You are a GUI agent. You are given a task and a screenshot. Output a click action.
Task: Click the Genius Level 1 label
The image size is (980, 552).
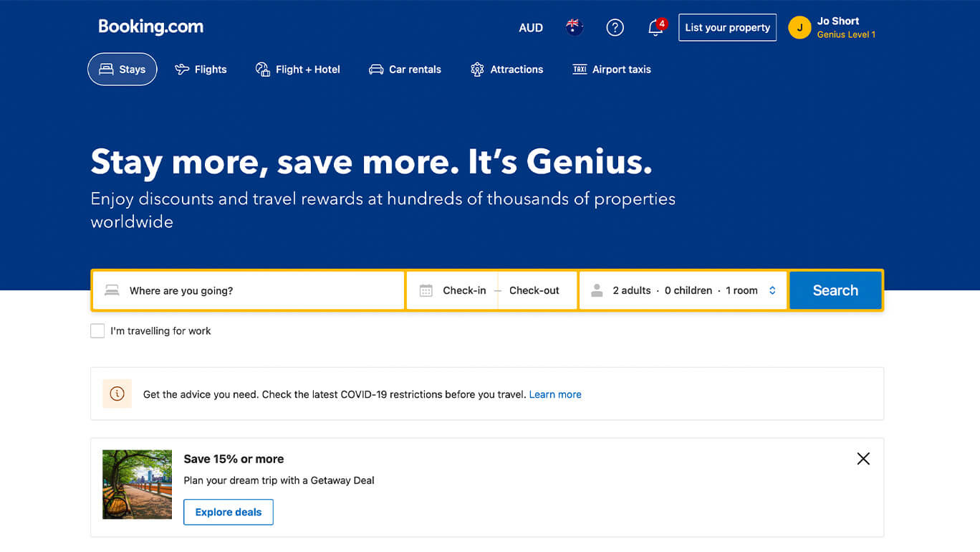[846, 34]
